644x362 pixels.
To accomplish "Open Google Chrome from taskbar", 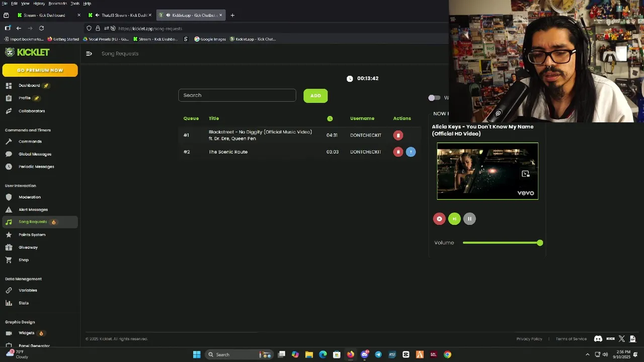I will coord(447,354).
